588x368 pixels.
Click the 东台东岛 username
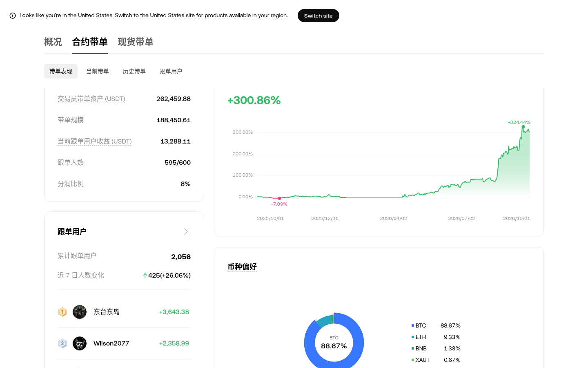click(107, 312)
